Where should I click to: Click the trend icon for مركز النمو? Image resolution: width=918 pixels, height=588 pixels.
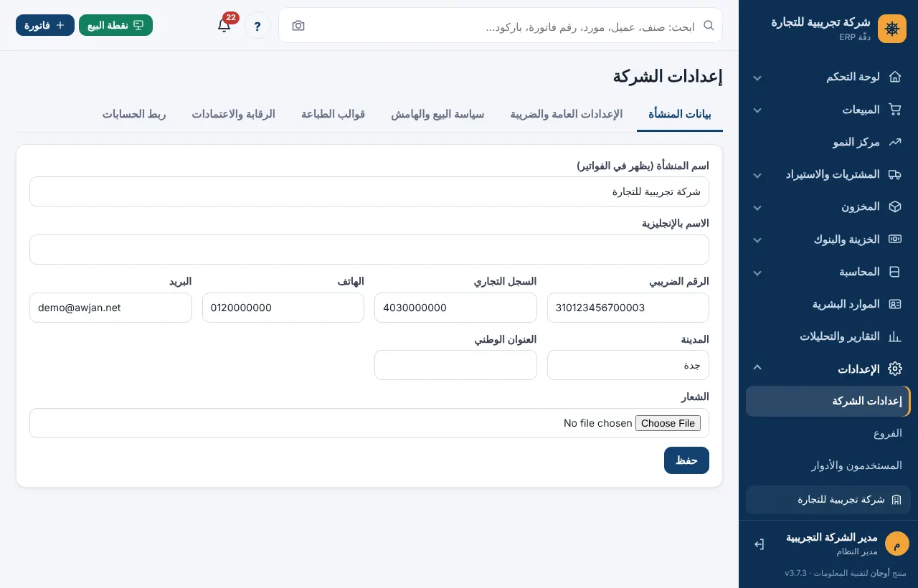coord(894,142)
